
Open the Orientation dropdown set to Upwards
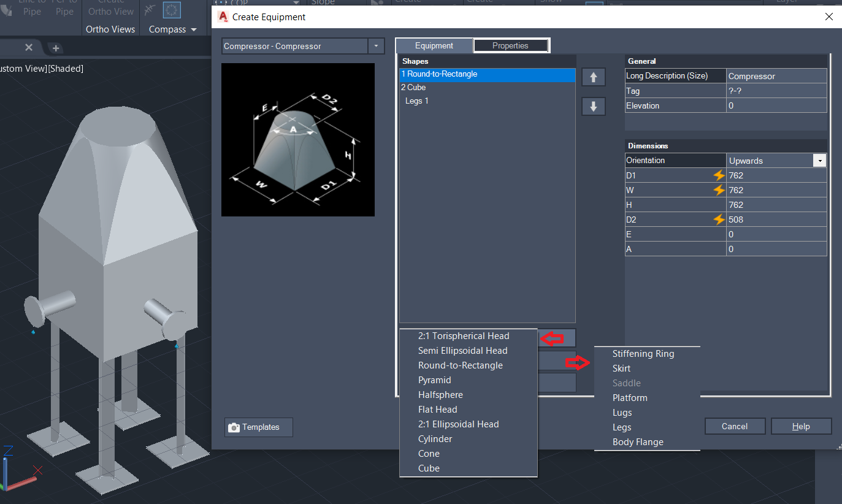819,161
